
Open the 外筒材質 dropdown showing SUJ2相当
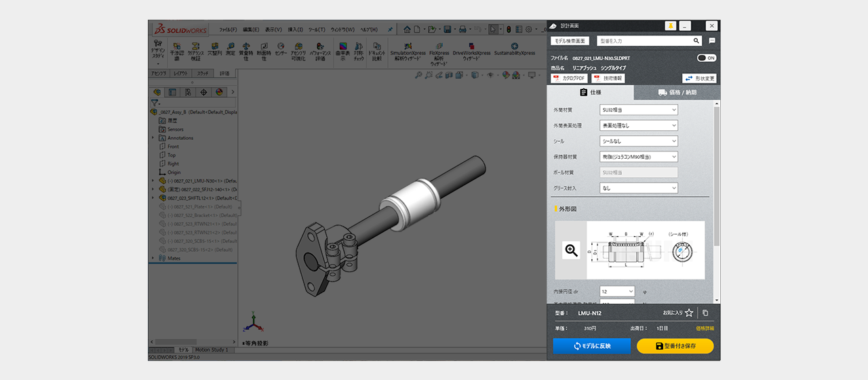point(639,110)
